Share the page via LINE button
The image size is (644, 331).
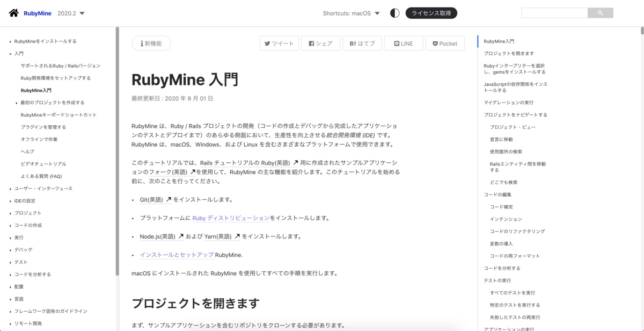(404, 44)
